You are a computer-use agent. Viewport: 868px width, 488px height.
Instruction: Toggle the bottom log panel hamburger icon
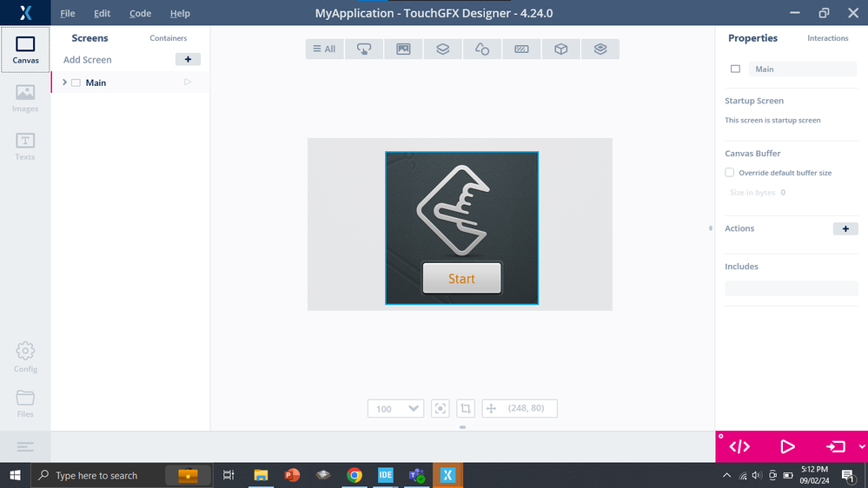25,446
